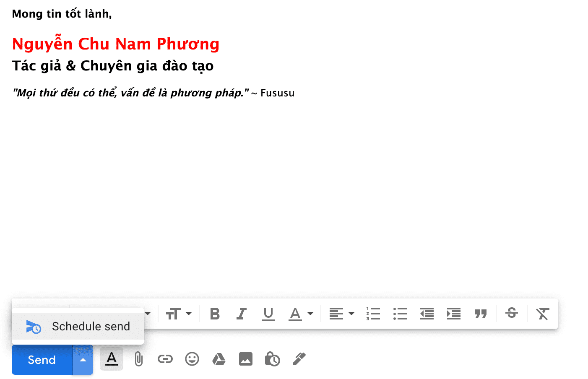Screen dimensions: 588x379
Task: Attach files with paperclip icon
Action: click(138, 359)
